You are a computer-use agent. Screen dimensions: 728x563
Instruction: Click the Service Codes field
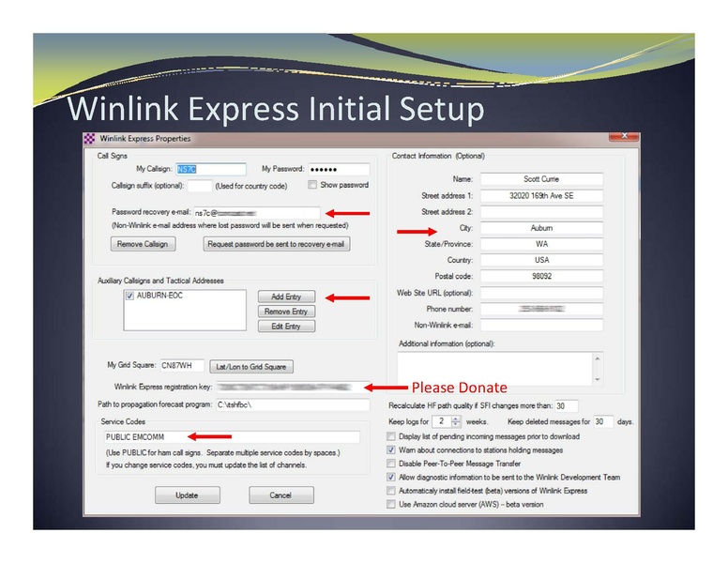point(232,437)
